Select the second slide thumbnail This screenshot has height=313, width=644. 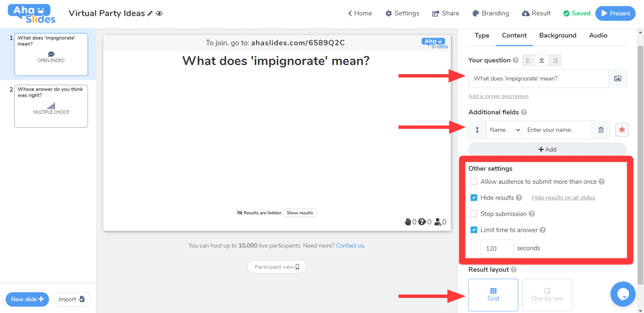51,106
